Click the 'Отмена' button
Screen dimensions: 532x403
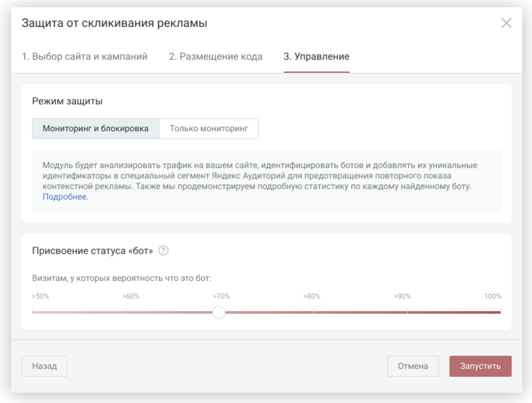click(413, 366)
